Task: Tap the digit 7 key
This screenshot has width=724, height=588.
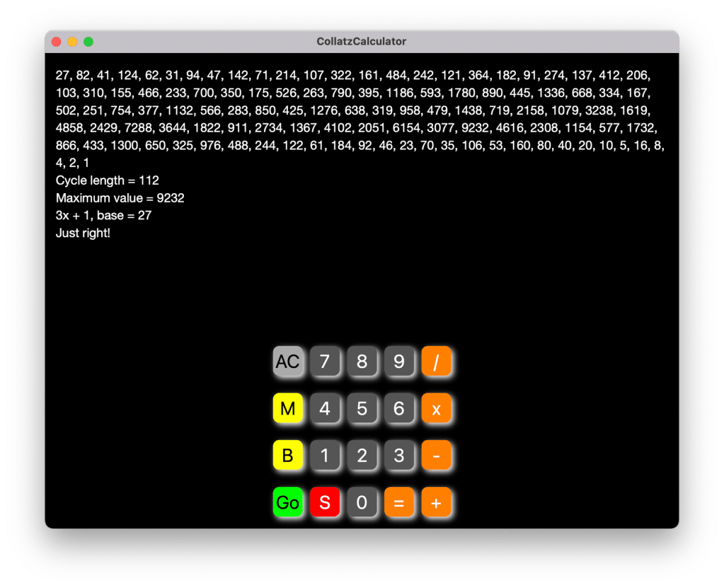Action: click(325, 362)
